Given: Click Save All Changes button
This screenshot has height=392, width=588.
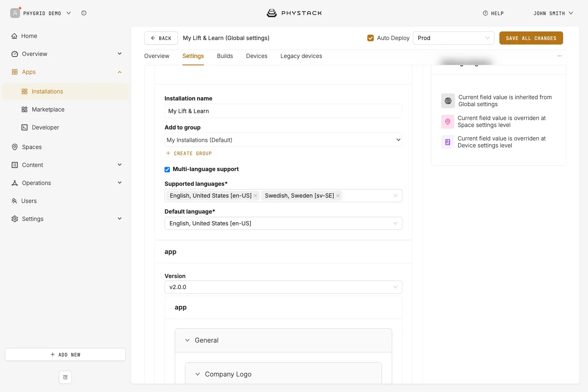Looking at the screenshot, I should [x=531, y=38].
